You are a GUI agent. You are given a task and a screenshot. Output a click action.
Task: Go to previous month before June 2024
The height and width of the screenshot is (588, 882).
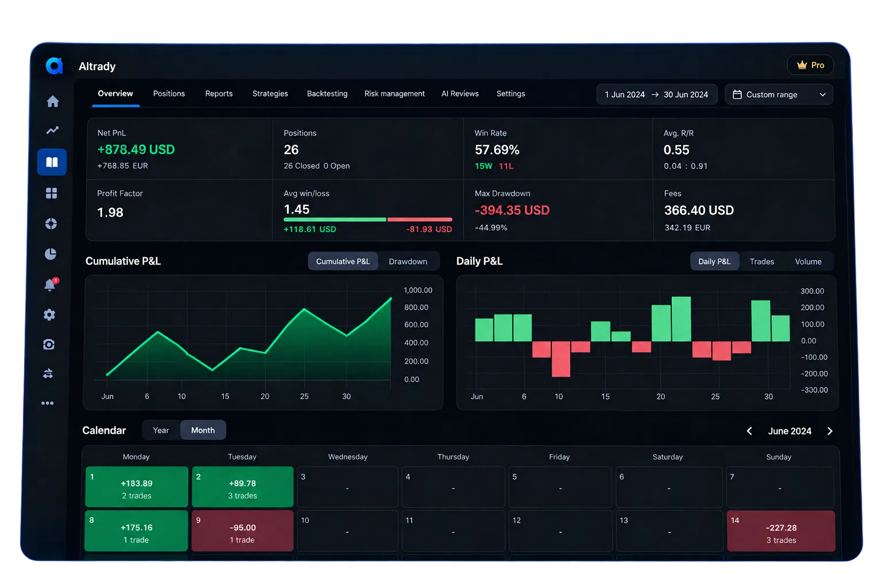click(749, 431)
